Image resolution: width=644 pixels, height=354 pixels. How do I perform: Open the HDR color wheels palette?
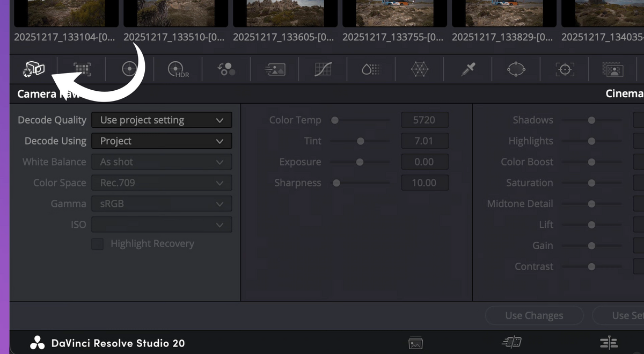click(x=178, y=69)
